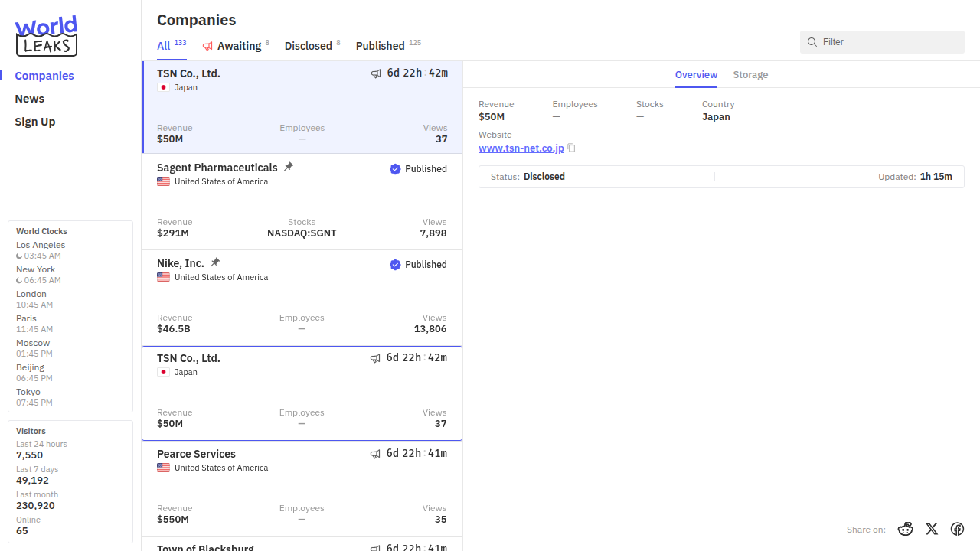
Task: Switch to the Storage tab
Action: tap(750, 75)
